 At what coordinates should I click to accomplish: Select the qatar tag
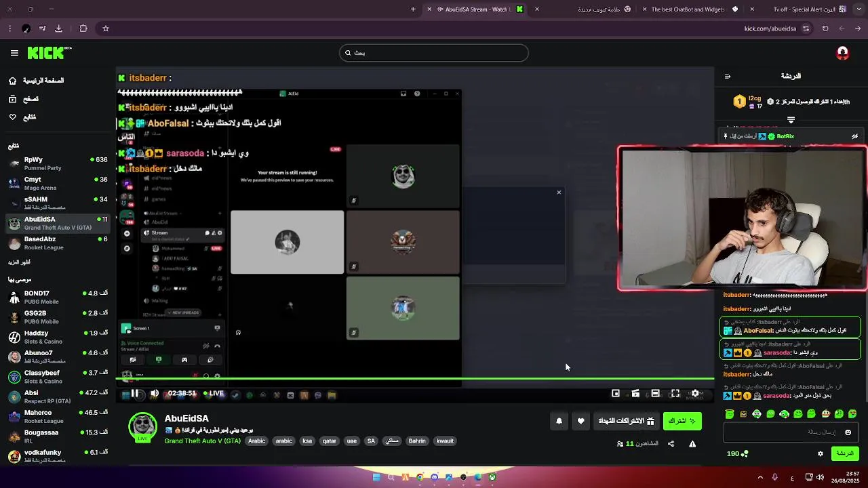(330, 441)
